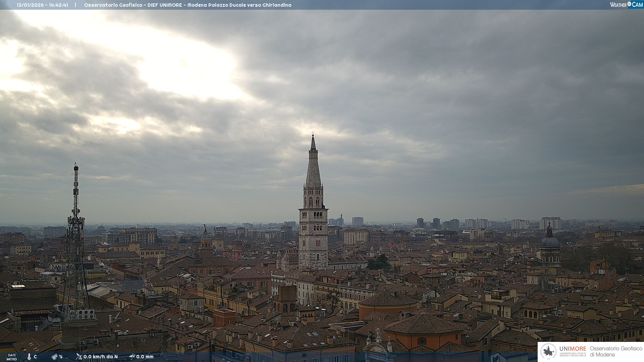Click the camera lens icon in the WeatherCam logo
Viewport: 644px width, 362px height.
(x=629, y=4)
